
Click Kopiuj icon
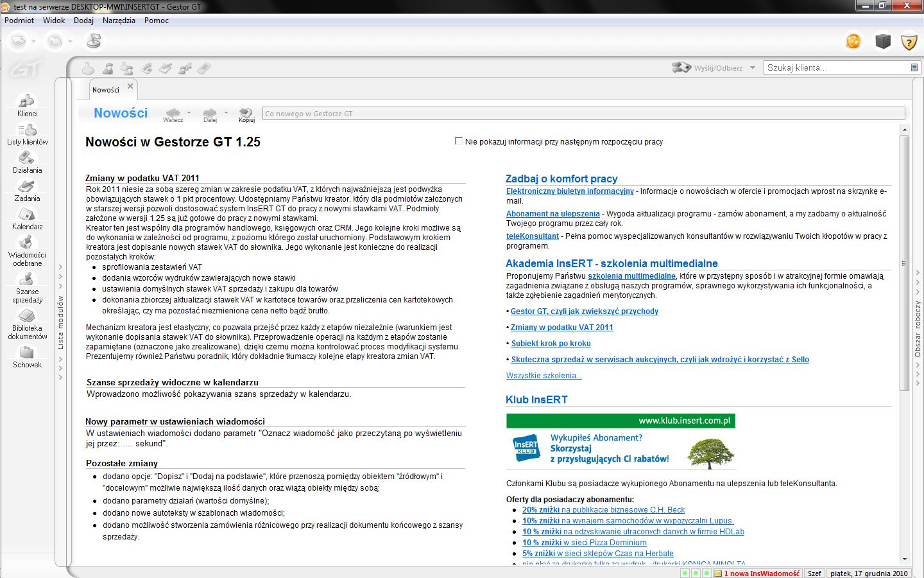coord(246,114)
